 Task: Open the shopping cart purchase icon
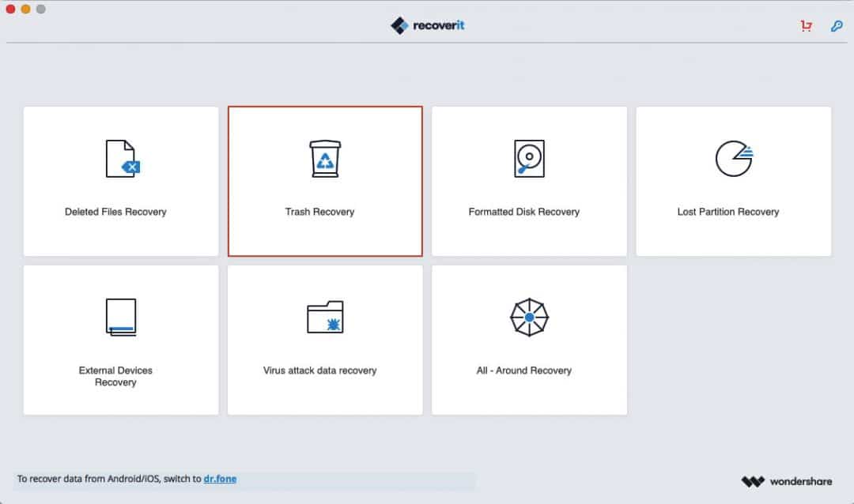pyautogui.click(x=806, y=25)
